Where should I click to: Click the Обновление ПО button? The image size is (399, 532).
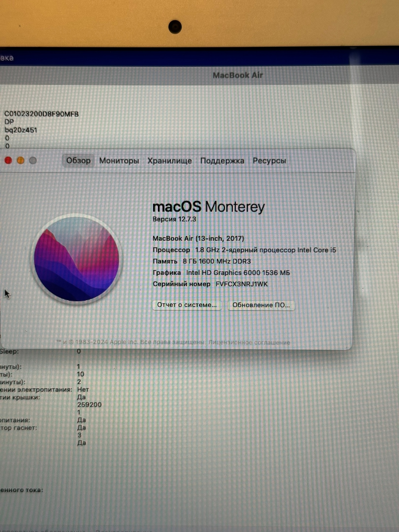[x=261, y=305]
